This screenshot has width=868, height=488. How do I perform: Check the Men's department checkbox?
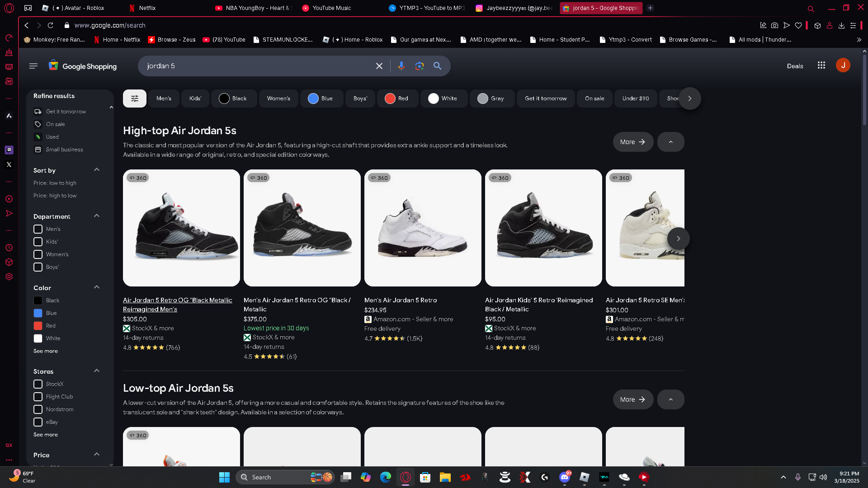(x=38, y=229)
